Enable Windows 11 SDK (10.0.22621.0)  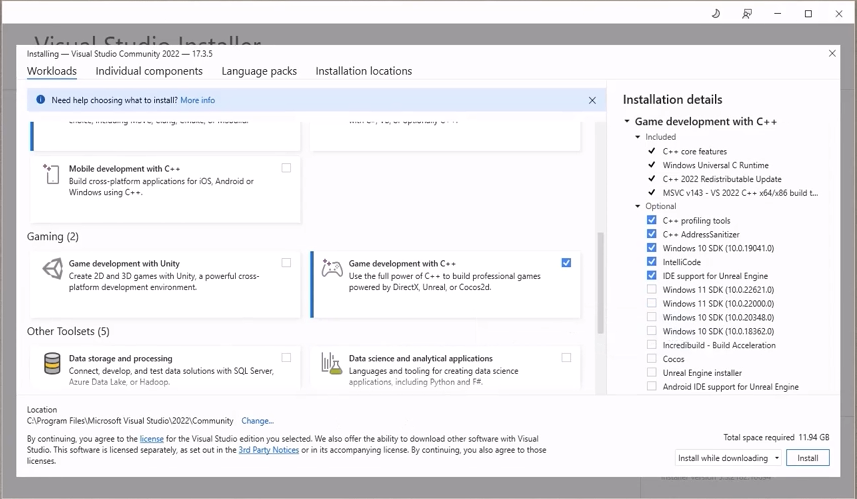tap(651, 289)
